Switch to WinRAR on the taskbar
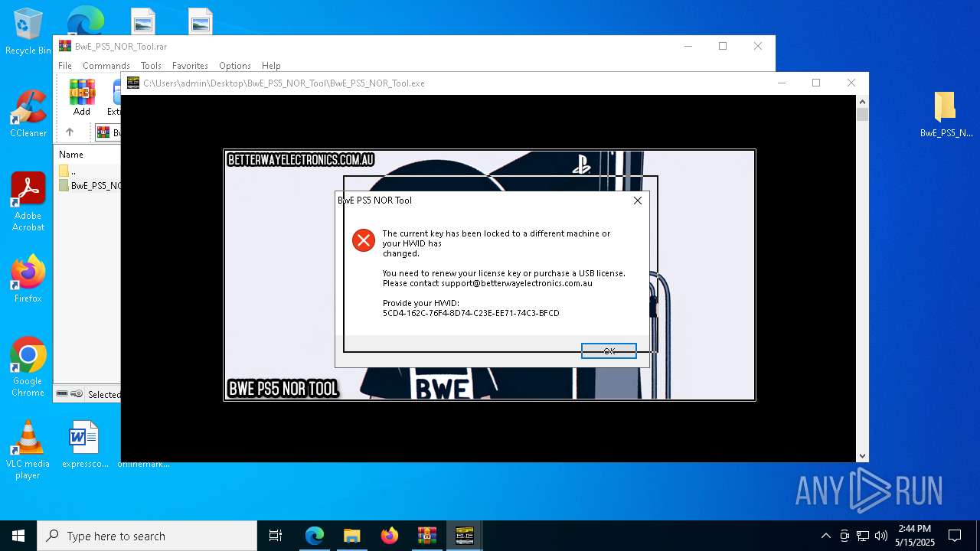The image size is (980, 551). coord(426,536)
